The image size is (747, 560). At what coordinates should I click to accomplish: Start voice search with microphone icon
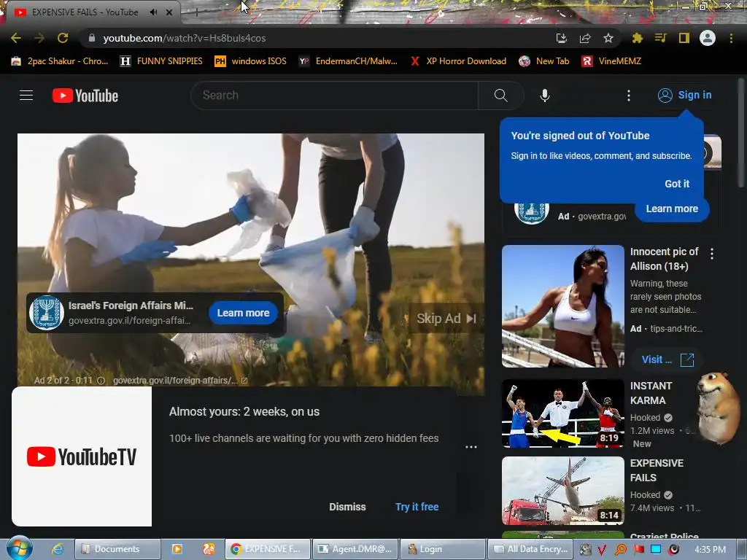point(545,96)
